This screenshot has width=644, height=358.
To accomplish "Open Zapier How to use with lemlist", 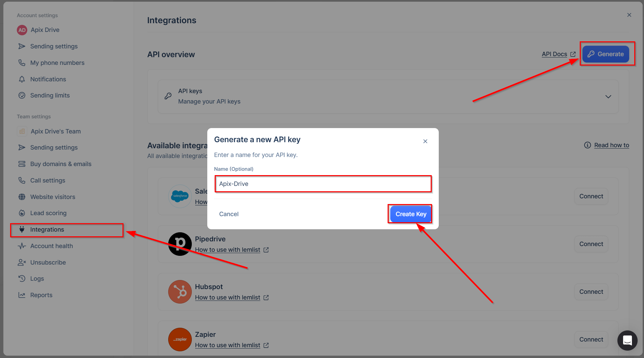I will pyautogui.click(x=227, y=345).
